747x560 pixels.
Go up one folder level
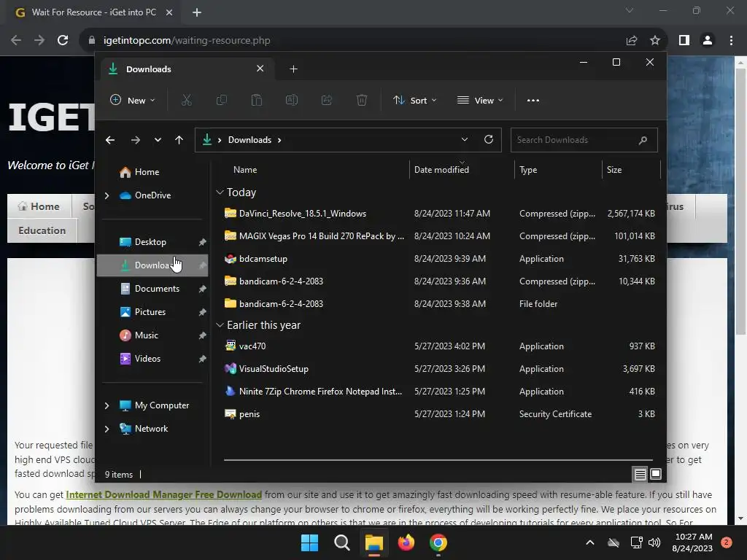tap(179, 140)
